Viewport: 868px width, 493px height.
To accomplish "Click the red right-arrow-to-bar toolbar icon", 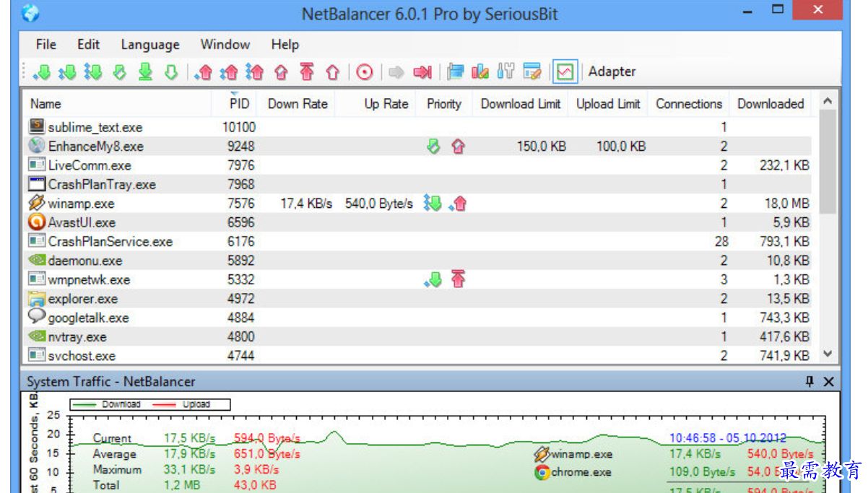I will [422, 71].
